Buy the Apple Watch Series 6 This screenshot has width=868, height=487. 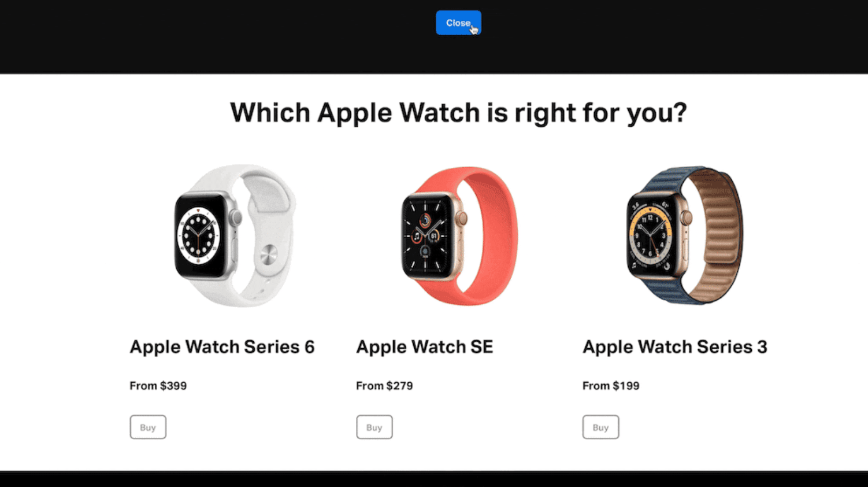coord(148,427)
